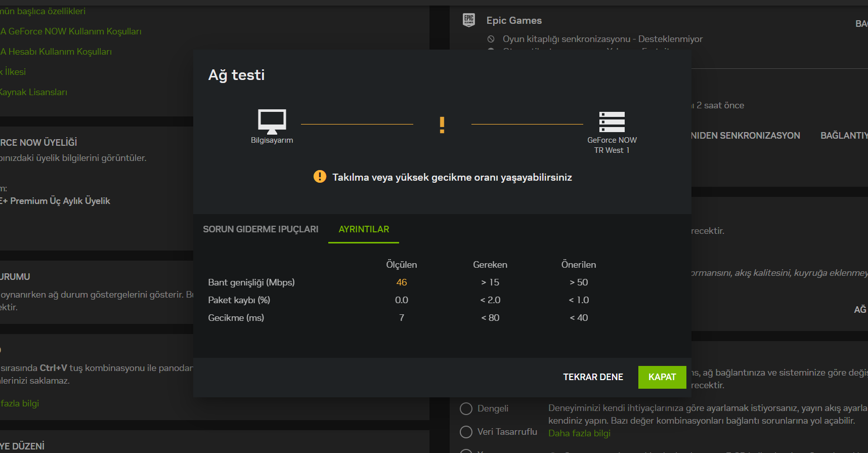Click the Gecikme (ms) row label
The image size is (868, 453).
[236, 318]
